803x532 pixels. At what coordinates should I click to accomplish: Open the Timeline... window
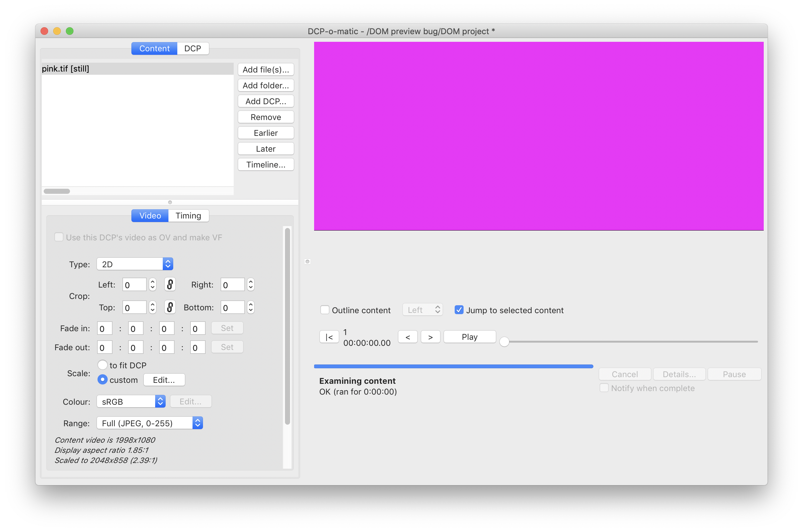(266, 165)
